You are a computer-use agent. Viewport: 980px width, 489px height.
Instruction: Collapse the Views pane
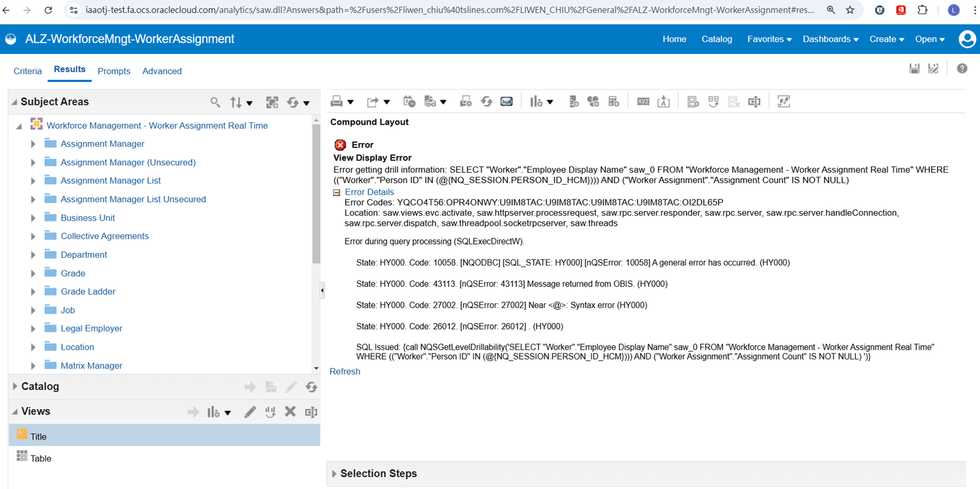[15, 412]
